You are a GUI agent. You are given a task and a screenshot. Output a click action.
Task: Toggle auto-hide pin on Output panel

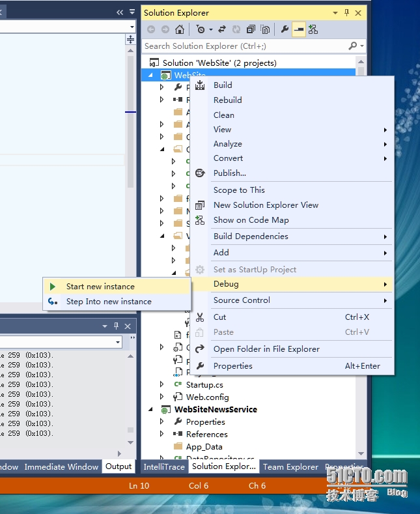tap(116, 326)
